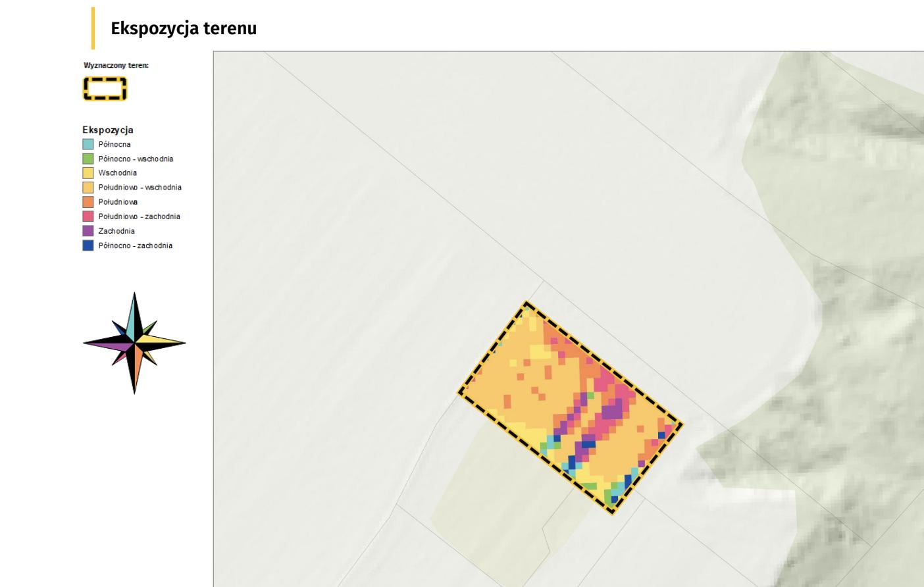The image size is (924, 587).
Task: Select the Południowa legend swatch
Action: tap(88, 202)
